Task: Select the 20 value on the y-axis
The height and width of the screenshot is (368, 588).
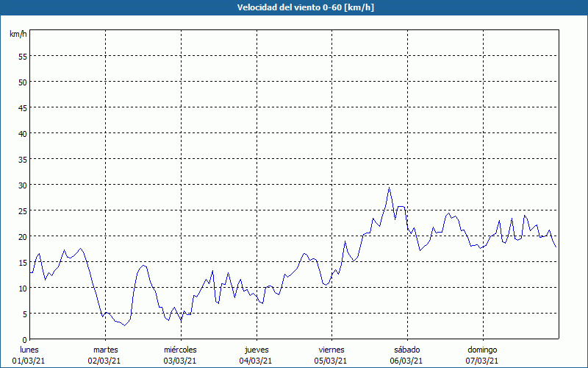Action: (x=23, y=236)
